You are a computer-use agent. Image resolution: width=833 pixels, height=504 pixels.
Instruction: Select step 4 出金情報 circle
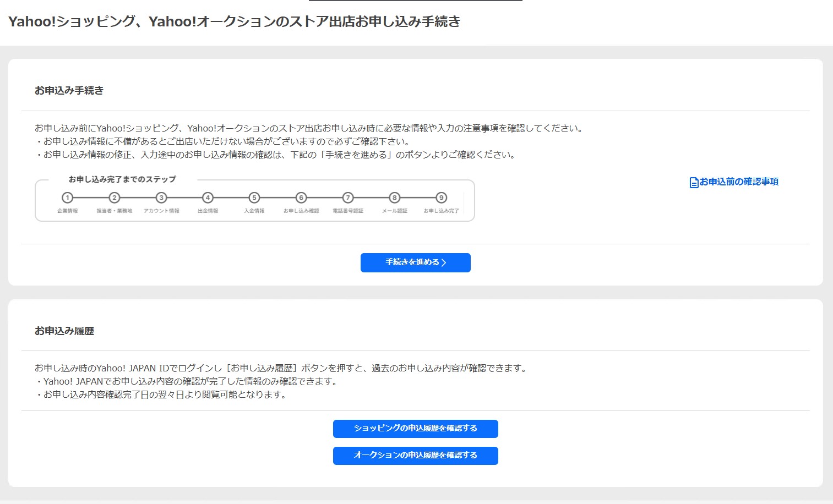(x=208, y=198)
